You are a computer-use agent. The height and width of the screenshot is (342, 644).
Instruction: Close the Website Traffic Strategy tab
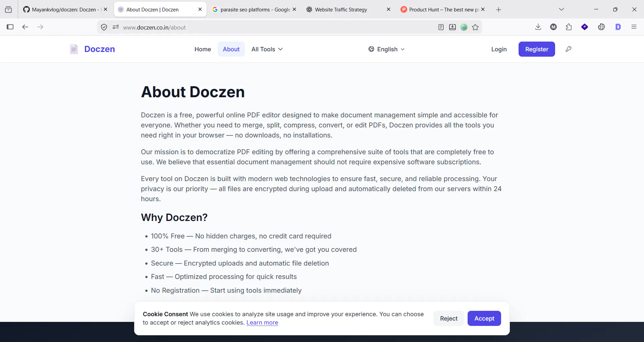point(389,9)
